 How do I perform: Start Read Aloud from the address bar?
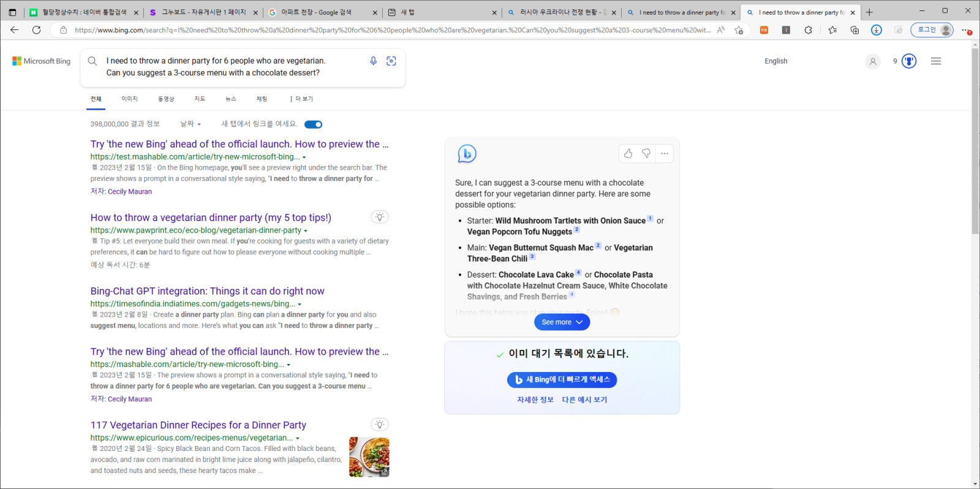(x=721, y=29)
